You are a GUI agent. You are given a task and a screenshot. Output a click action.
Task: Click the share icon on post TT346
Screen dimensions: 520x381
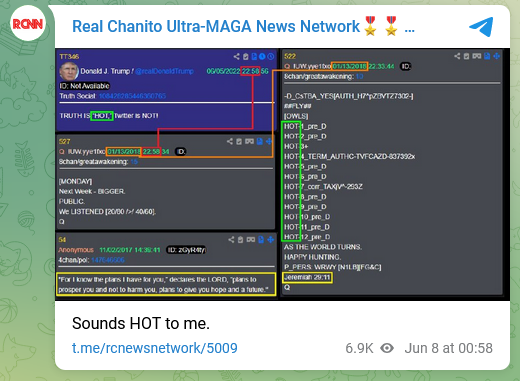click(x=236, y=56)
